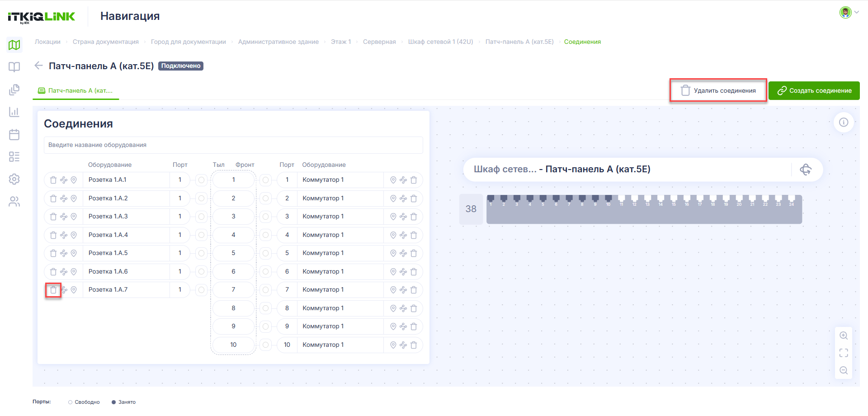Show location of Розетка 1.A.1 with the pin icon
Screen dimensions: 868x416
tap(74, 180)
